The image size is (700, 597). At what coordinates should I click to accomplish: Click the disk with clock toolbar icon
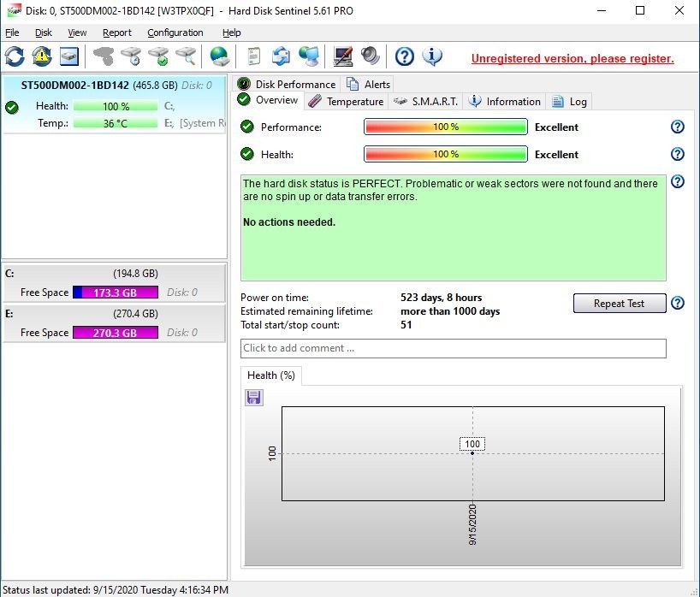tap(131, 56)
